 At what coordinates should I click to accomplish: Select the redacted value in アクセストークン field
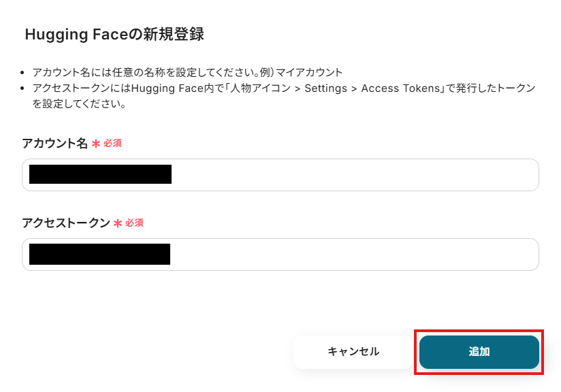(x=99, y=255)
